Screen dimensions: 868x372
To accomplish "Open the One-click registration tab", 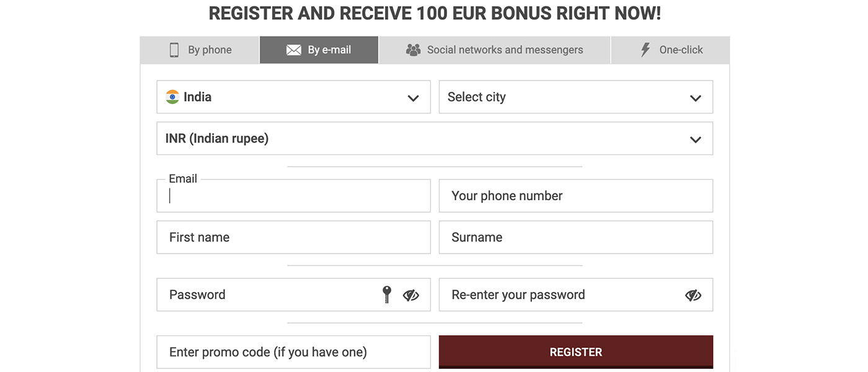I will (x=670, y=49).
